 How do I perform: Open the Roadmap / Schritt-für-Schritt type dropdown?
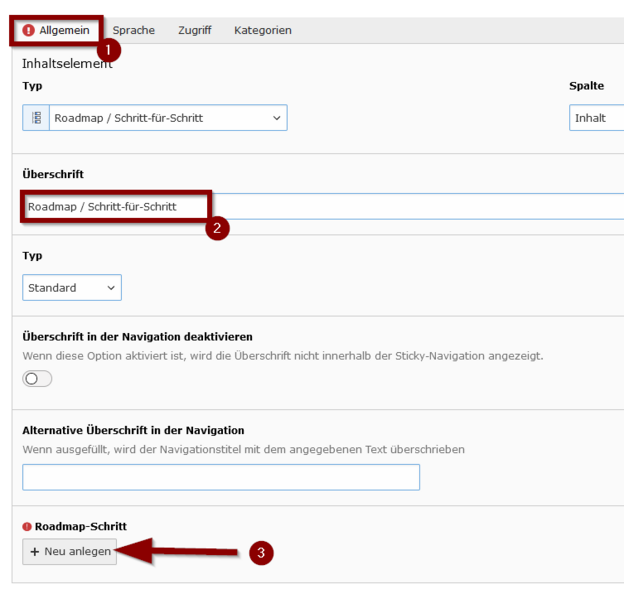coord(168,118)
